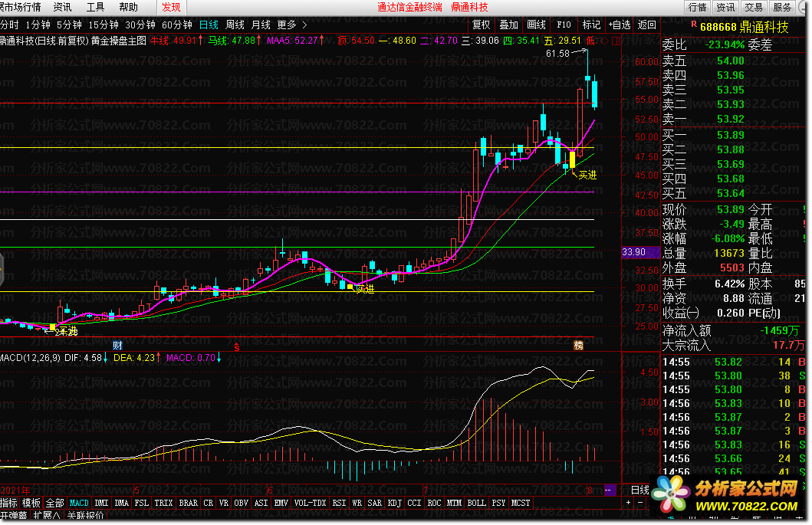Select the RSI indicator tab
Viewport: 812px width, 525px height.
339,503
